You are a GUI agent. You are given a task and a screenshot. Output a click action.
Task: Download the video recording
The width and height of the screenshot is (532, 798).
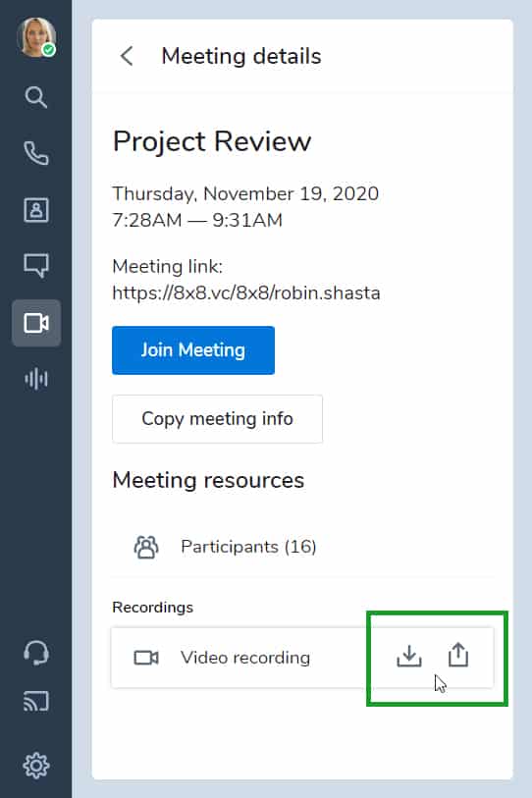[x=409, y=656]
